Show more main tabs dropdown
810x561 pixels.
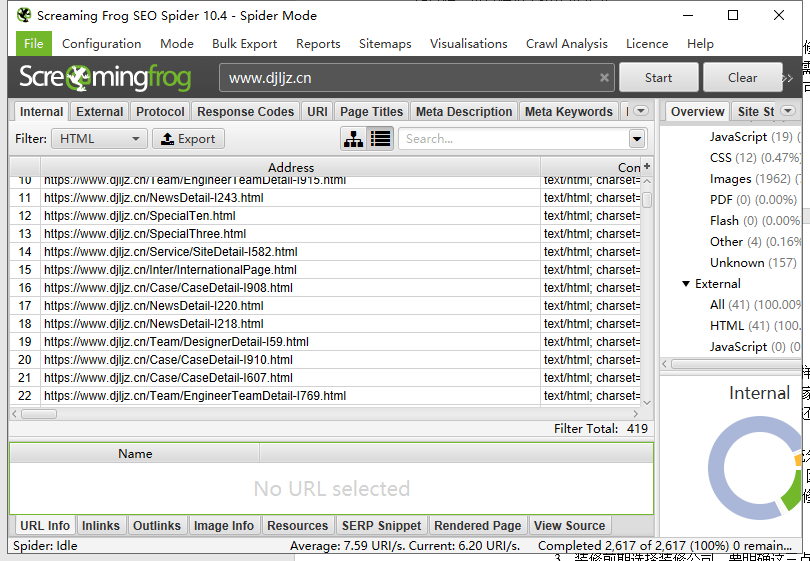[x=641, y=111]
